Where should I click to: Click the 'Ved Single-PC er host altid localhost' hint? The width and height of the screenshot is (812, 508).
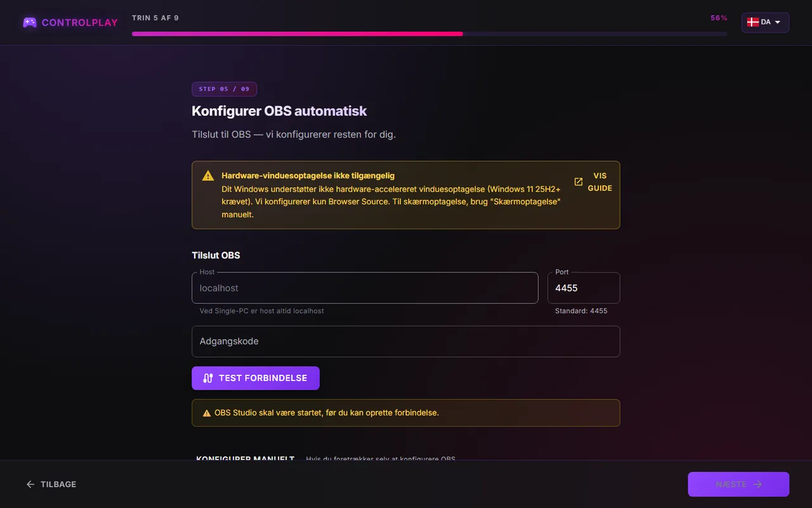[x=262, y=311]
